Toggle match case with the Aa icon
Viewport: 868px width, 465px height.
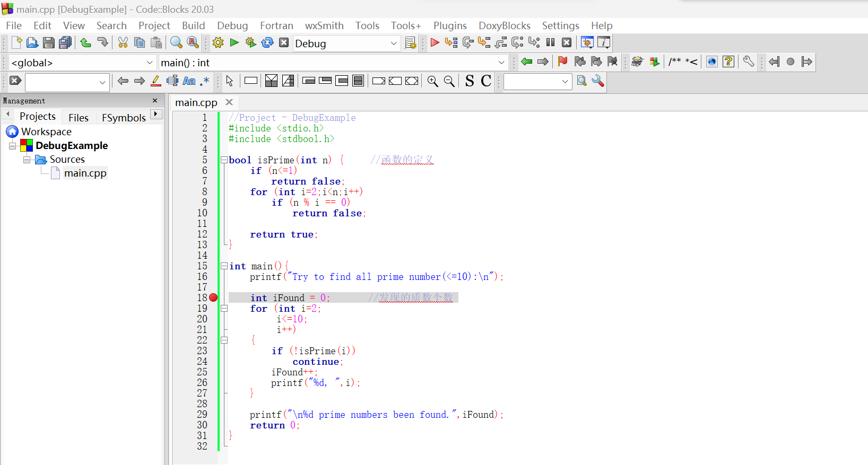point(189,81)
